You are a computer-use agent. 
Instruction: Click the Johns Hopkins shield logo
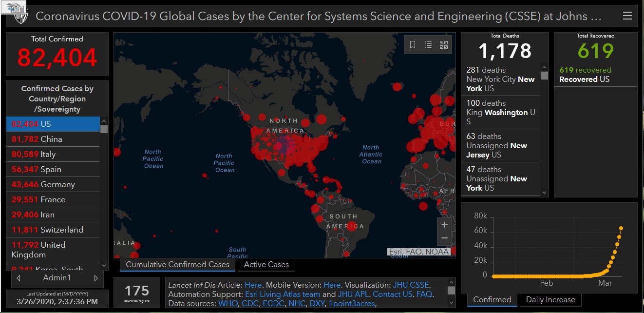pos(21,16)
